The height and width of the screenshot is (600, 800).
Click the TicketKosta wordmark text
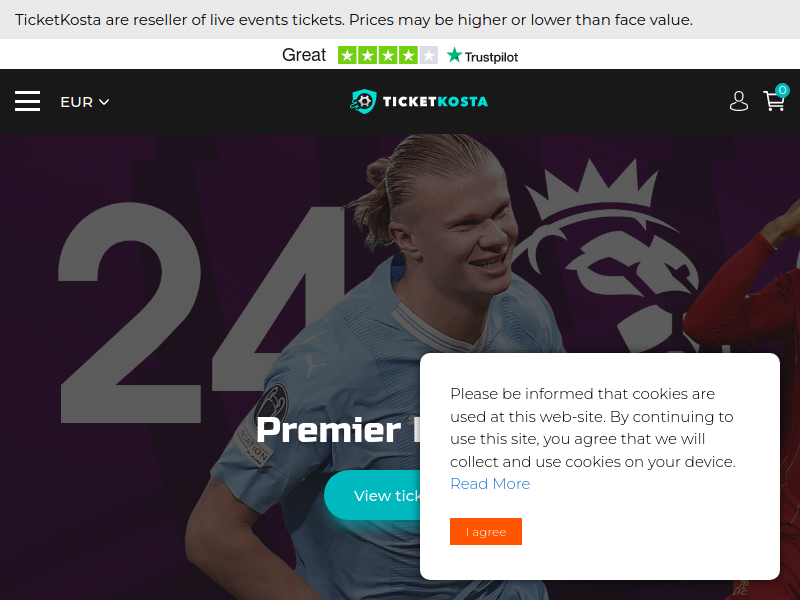(x=435, y=102)
